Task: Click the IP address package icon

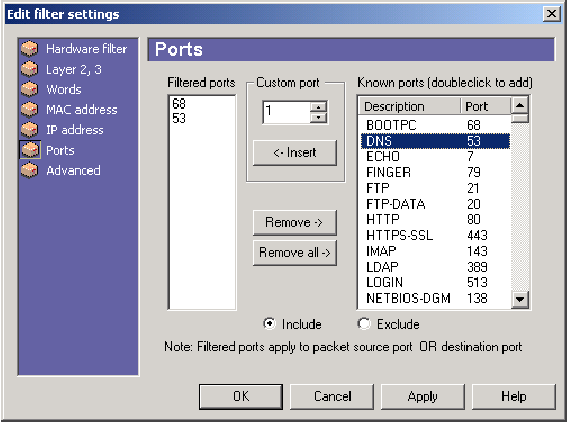Action: [x=29, y=130]
